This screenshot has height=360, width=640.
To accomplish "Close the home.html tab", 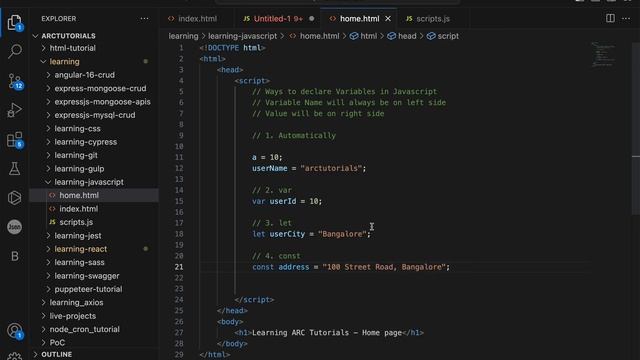I will 388,19.
